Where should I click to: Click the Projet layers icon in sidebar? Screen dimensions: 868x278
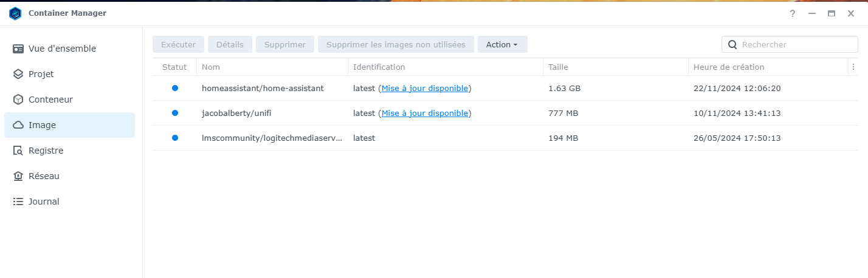click(x=18, y=74)
